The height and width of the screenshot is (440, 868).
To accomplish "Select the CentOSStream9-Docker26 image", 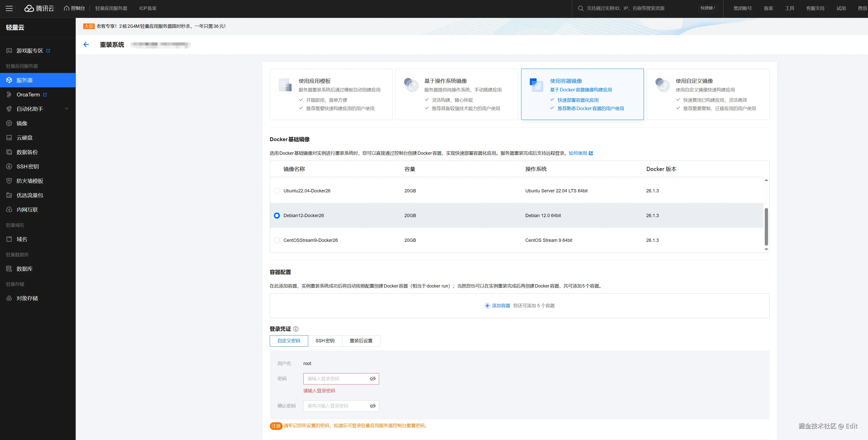I will click(x=277, y=240).
